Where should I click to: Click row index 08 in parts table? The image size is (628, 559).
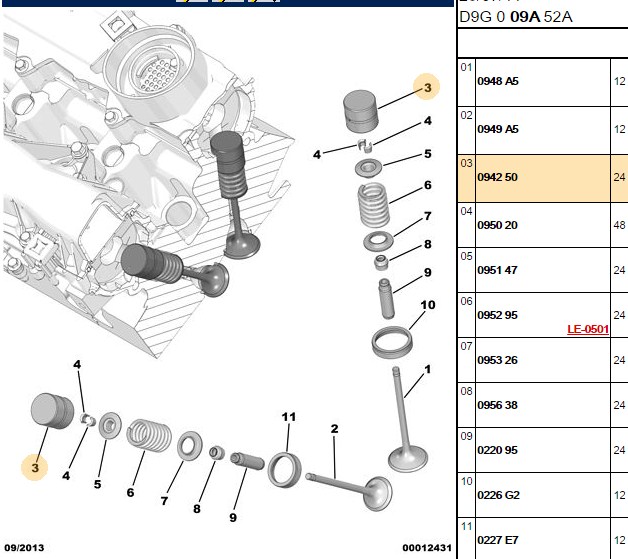pyautogui.click(x=466, y=391)
